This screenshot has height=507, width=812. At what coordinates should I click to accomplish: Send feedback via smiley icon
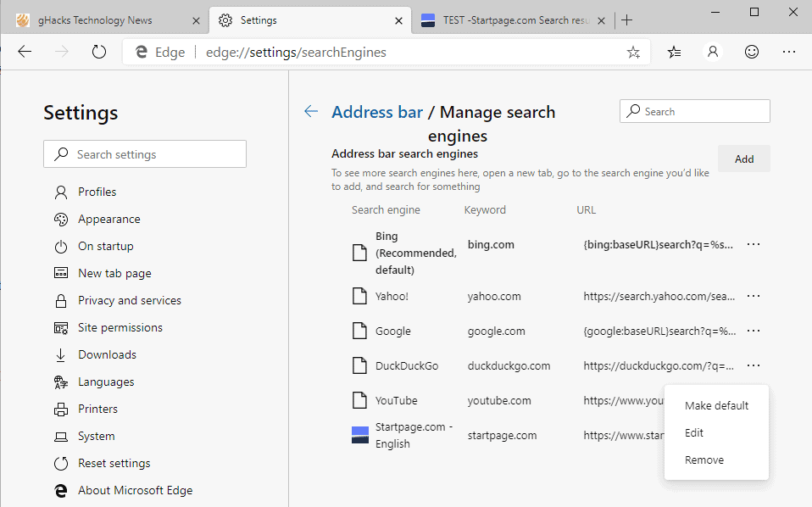pos(752,52)
